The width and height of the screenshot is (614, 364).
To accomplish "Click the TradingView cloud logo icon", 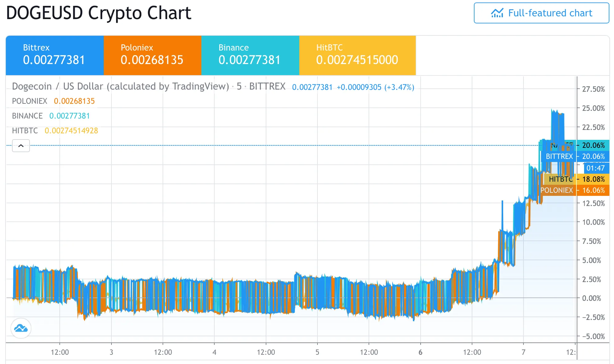I will pyautogui.click(x=20, y=328).
